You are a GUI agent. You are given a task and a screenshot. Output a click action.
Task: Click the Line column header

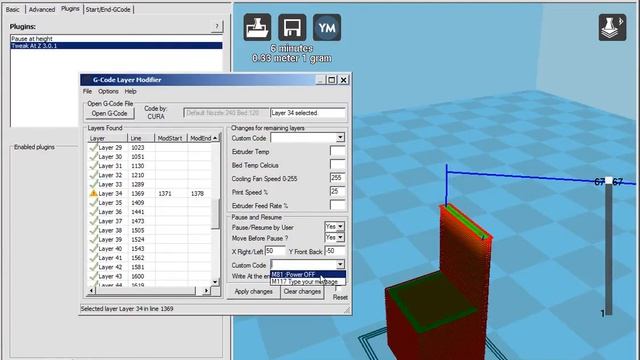click(141, 138)
